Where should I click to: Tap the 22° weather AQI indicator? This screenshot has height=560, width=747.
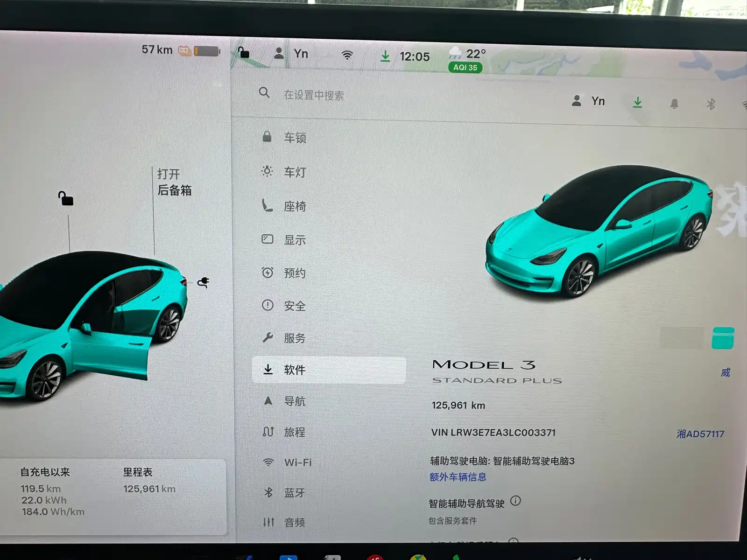pyautogui.click(x=467, y=60)
